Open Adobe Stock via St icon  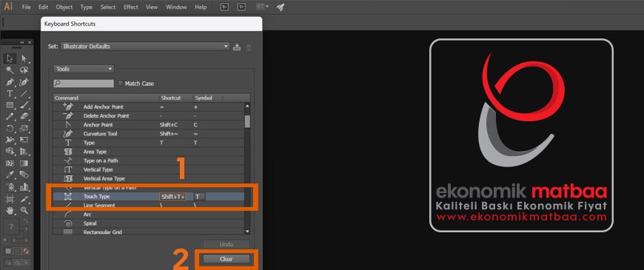(242, 7)
